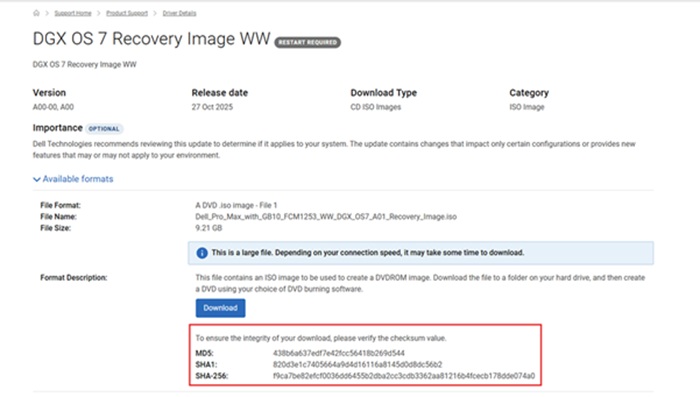Open the Driver Details breadcrumb link
The width and height of the screenshot is (700, 397).
pyautogui.click(x=179, y=13)
